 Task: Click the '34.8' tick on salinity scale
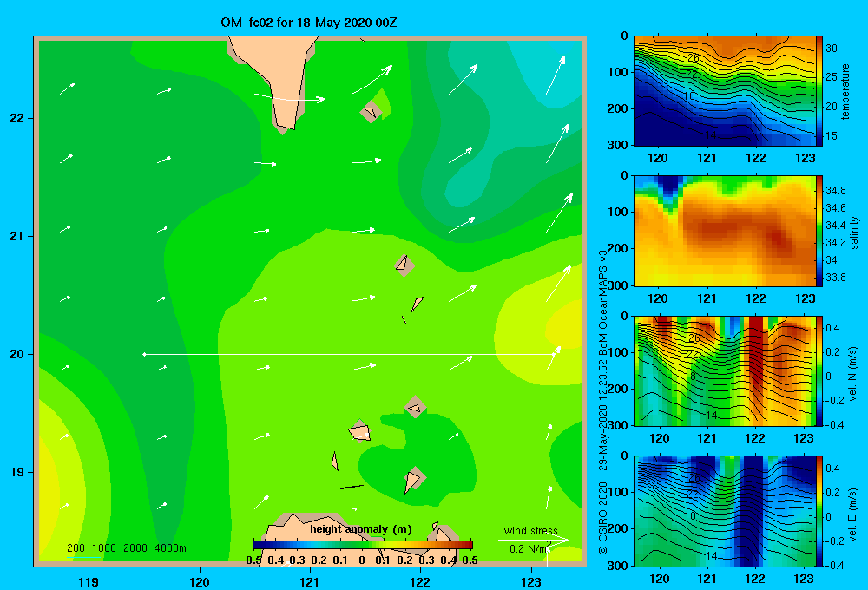pos(835,190)
